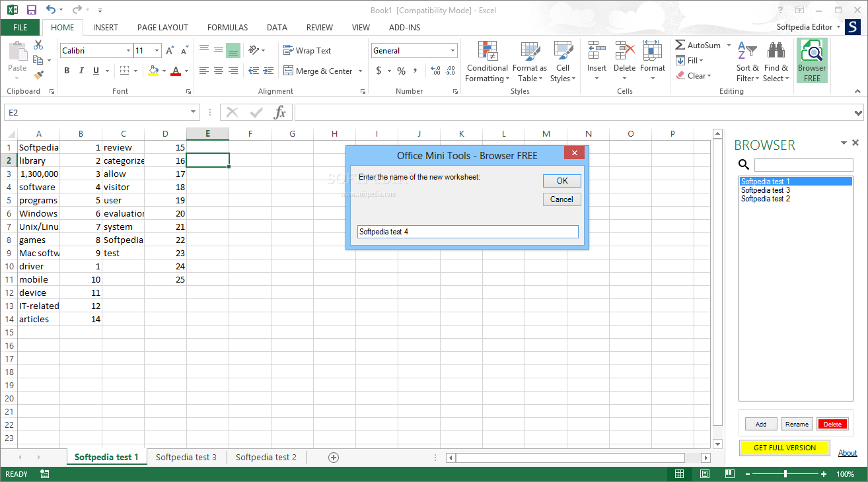Open the font size dropdown
The height and width of the screenshot is (482, 868).
point(157,51)
